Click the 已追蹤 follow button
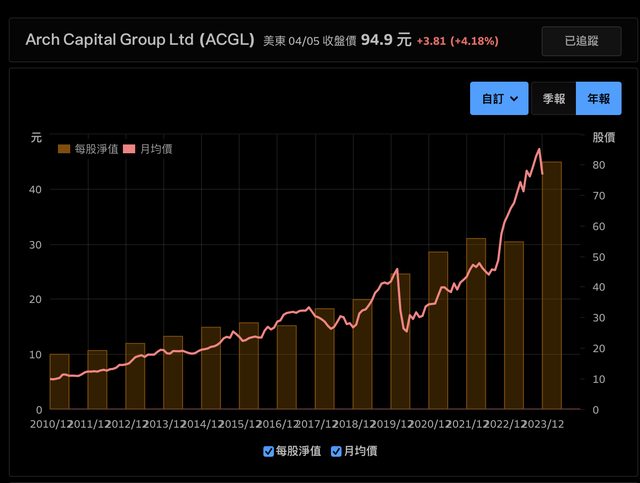This screenshot has width=640, height=483. coord(581,41)
